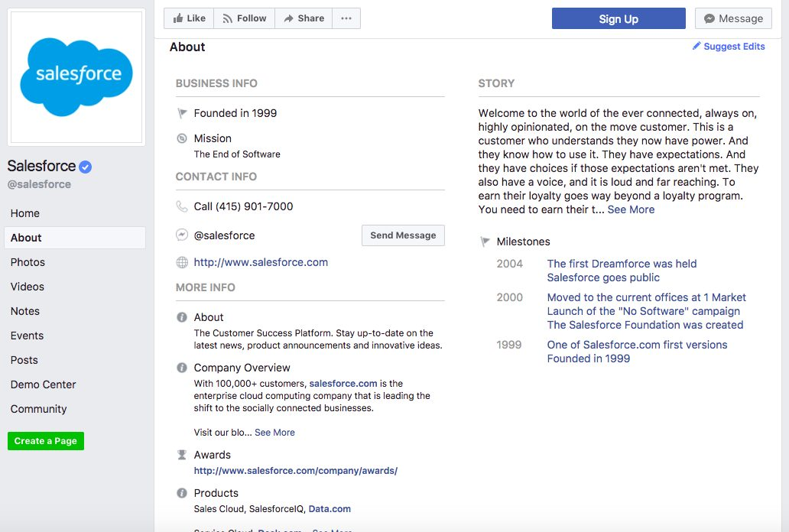The height and width of the screenshot is (532, 789).
Task: Open Demo Center from sidebar
Action: 75,384
